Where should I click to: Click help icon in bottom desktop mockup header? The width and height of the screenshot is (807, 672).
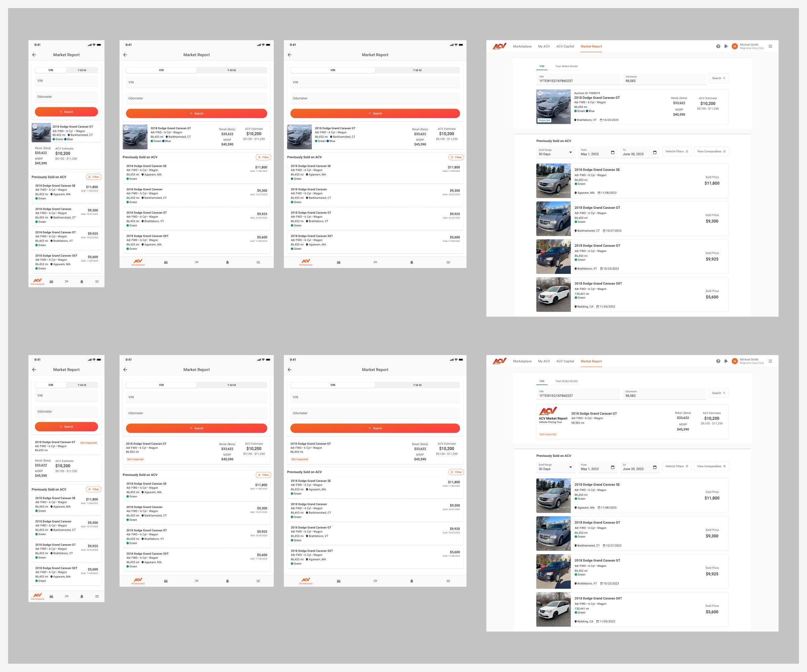point(718,361)
